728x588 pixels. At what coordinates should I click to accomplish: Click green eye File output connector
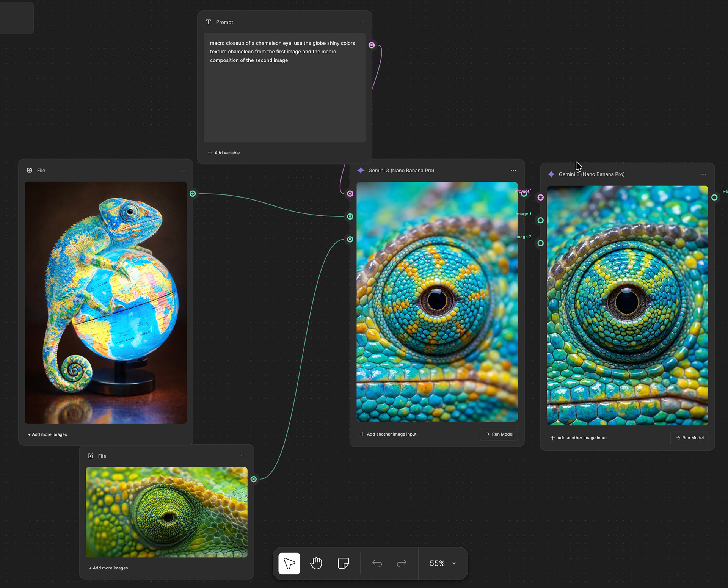(x=254, y=479)
